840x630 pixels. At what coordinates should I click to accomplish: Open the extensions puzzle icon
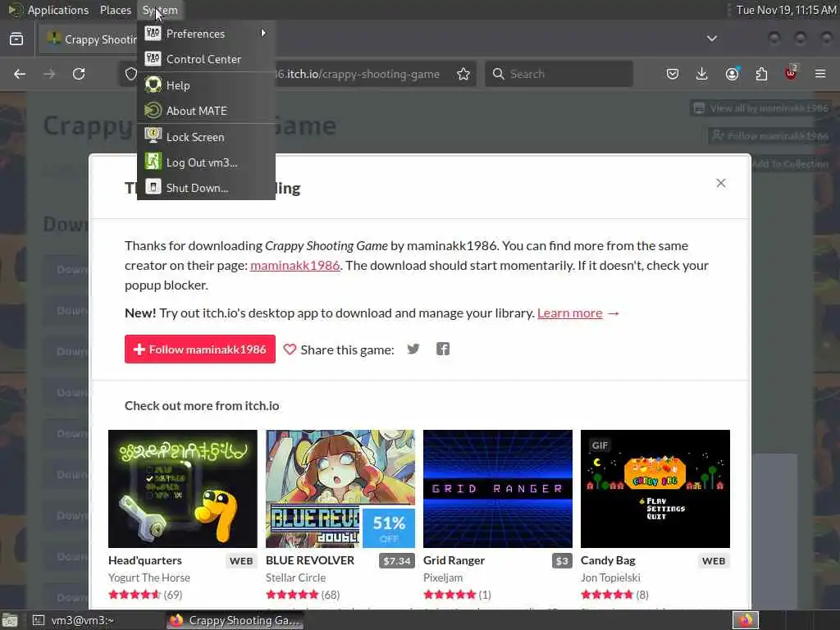point(761,74)
